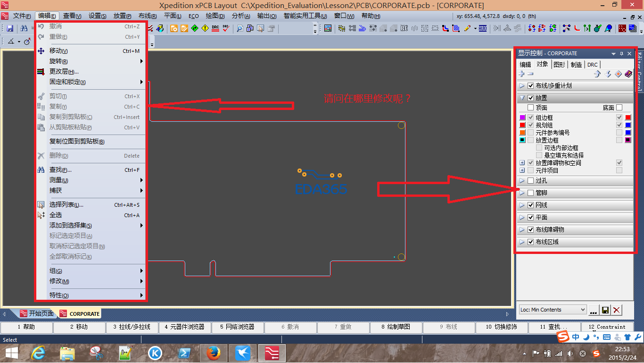Click the yellow diamond warning hazard icon
Image resolution: width=644 pixels, height=363 pixels.
click(x=205, y=28)
